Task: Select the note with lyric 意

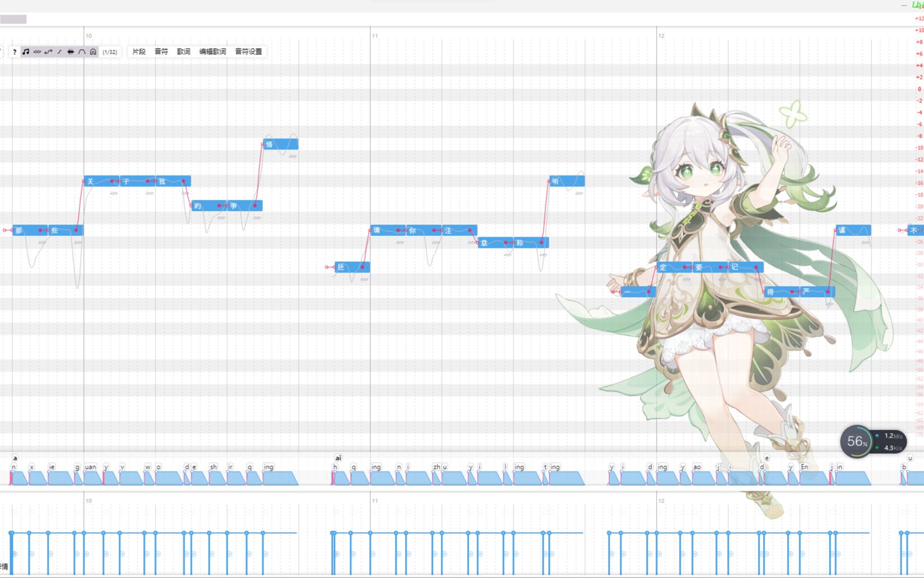Action: click(496, 243)
